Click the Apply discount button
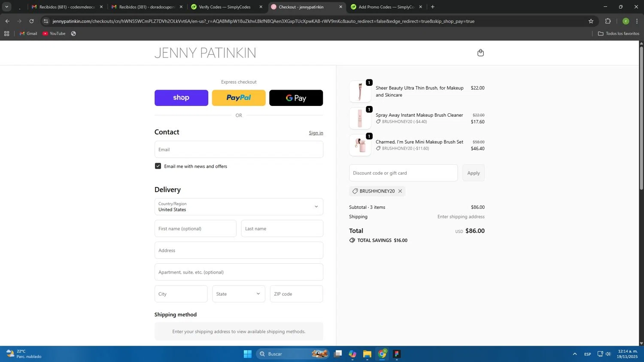The image size is (644, 362). 474,173
